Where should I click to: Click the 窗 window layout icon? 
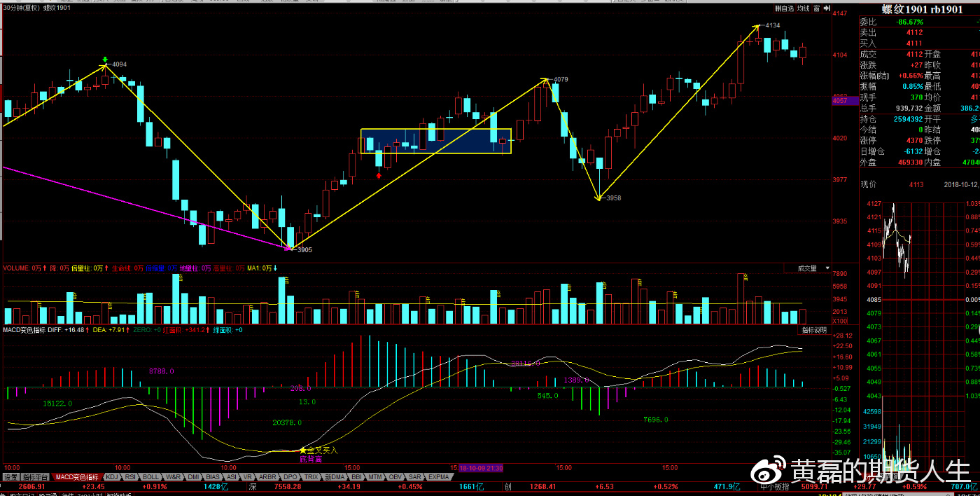click(x=816, y=9)
